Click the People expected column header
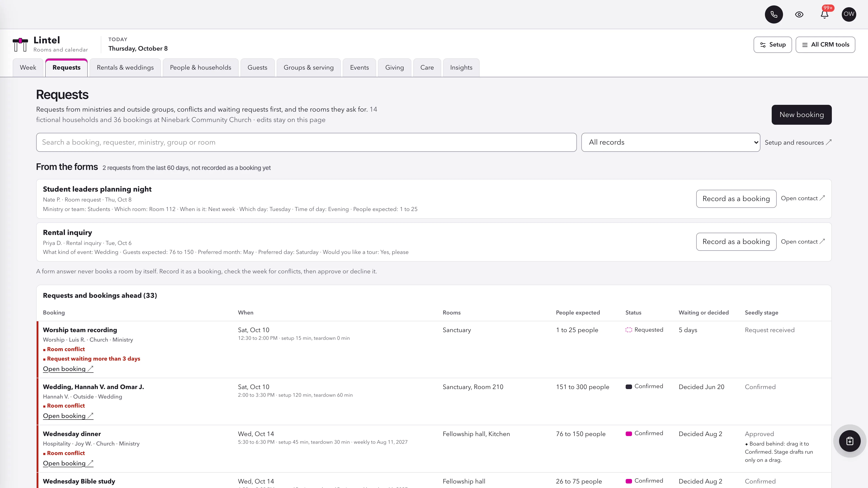 click(578, 313)
